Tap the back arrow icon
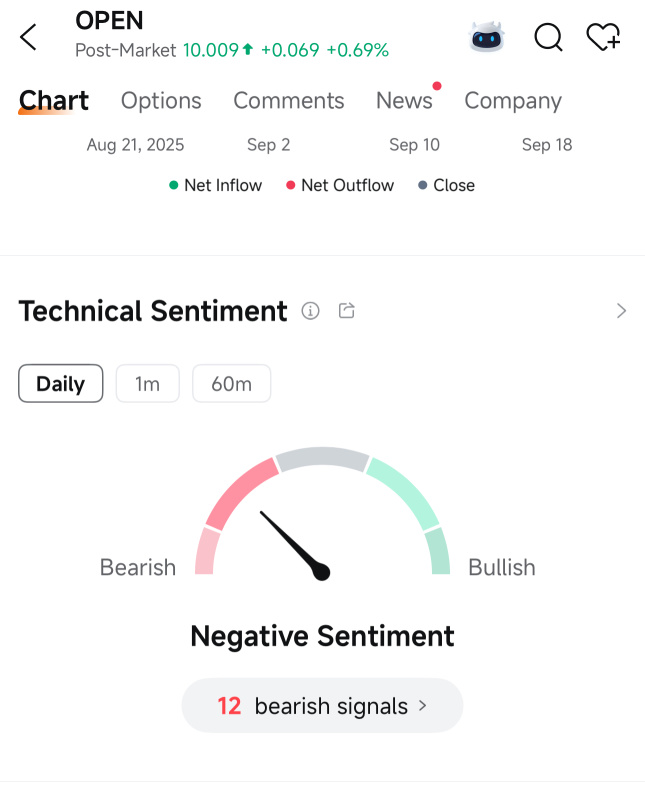Screen dimensions: 645x791 (28, 38)
